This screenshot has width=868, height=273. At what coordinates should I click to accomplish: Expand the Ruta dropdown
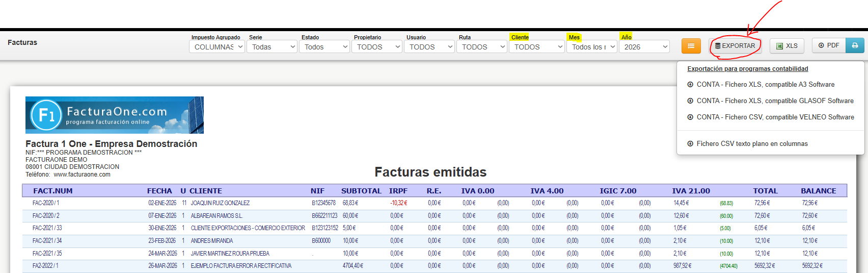coord(483,46)
